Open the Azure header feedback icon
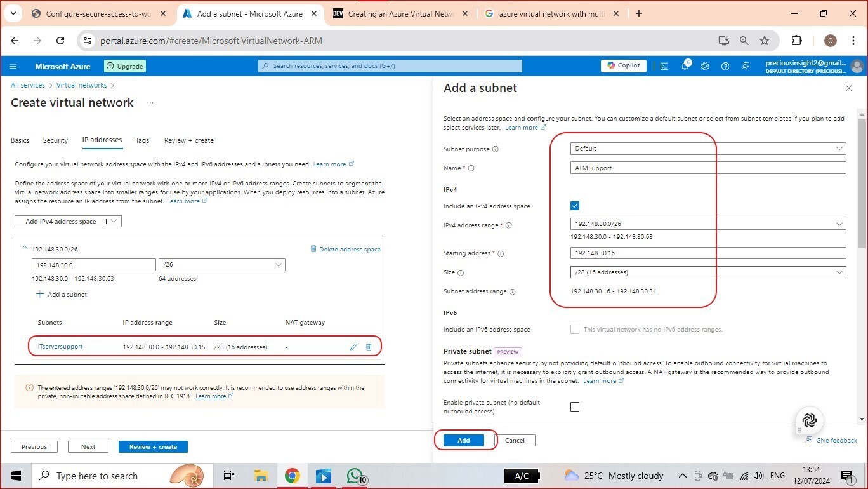Viewport: 868px width, 489px height. point(746,66)
